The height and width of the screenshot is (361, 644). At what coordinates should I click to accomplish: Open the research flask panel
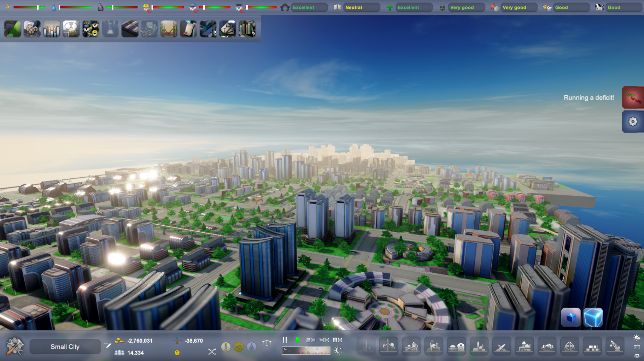(x=110, y=29)
